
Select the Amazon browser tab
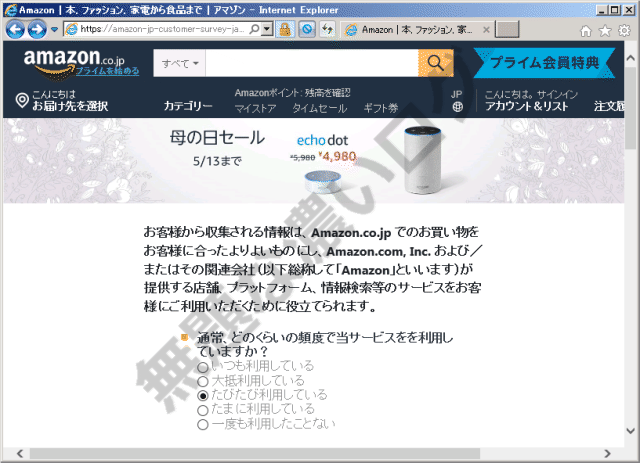pyautogui.click(x=416, y=29)
